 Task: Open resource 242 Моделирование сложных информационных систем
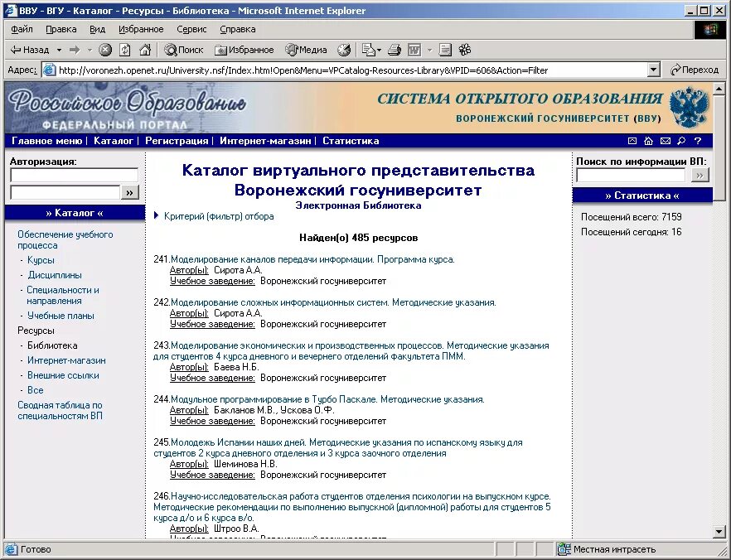click(333, 302)
